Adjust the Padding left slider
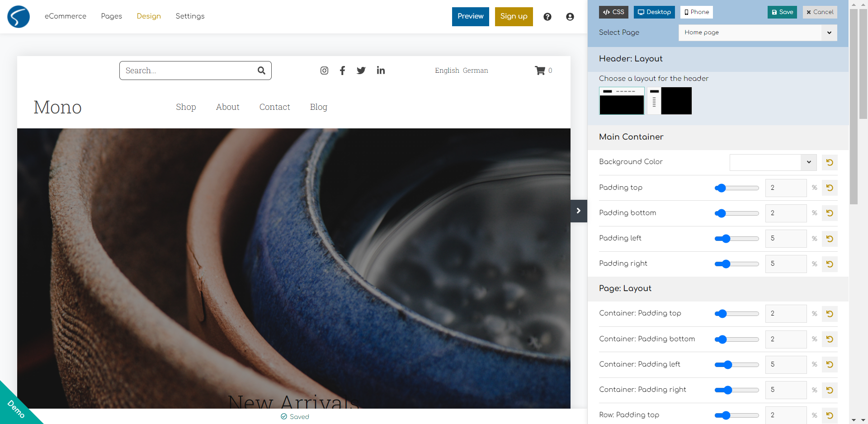This screenshot has width=868, height=424. (737, 239)
